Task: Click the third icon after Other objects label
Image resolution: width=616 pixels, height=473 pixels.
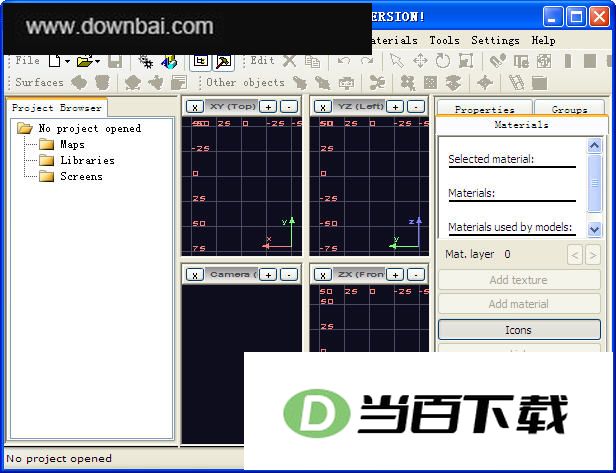Action: click(346, 82)
